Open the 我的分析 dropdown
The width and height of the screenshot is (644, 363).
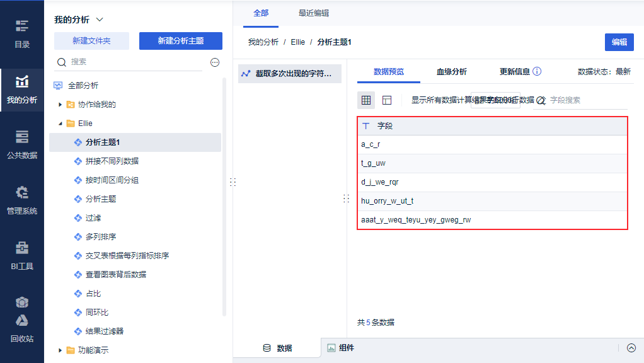(100, 20)
